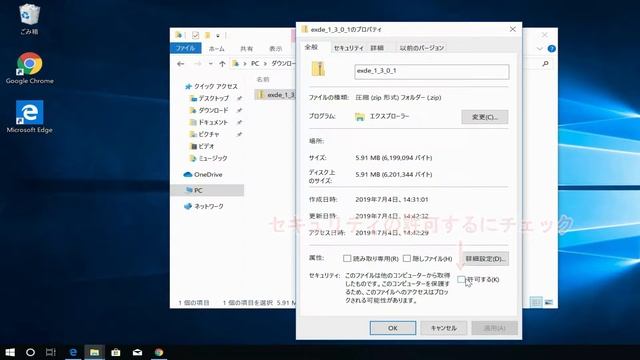
Task: Click the 変更 program change button
Action: (484, 117)
